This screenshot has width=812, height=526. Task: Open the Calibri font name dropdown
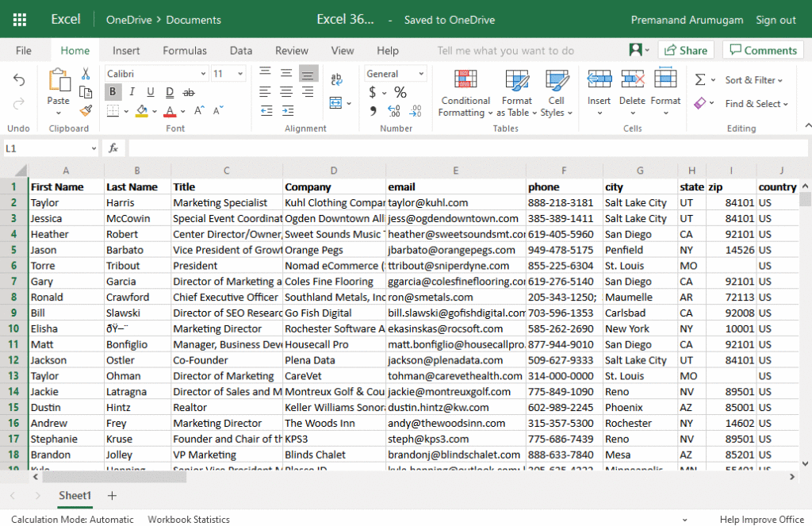pyautogui.click(x=203, y=74)
